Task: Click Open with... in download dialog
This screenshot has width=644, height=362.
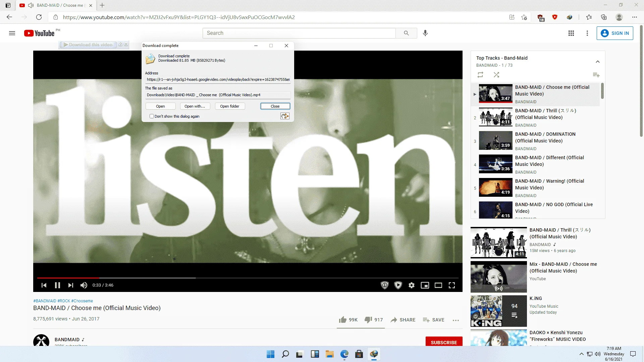Action: (x=195, y=106)
